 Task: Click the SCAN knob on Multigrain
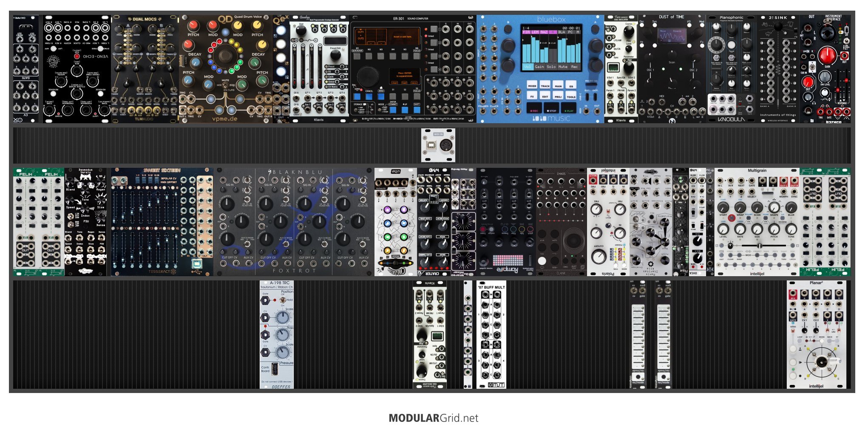[x=757, y=207]
